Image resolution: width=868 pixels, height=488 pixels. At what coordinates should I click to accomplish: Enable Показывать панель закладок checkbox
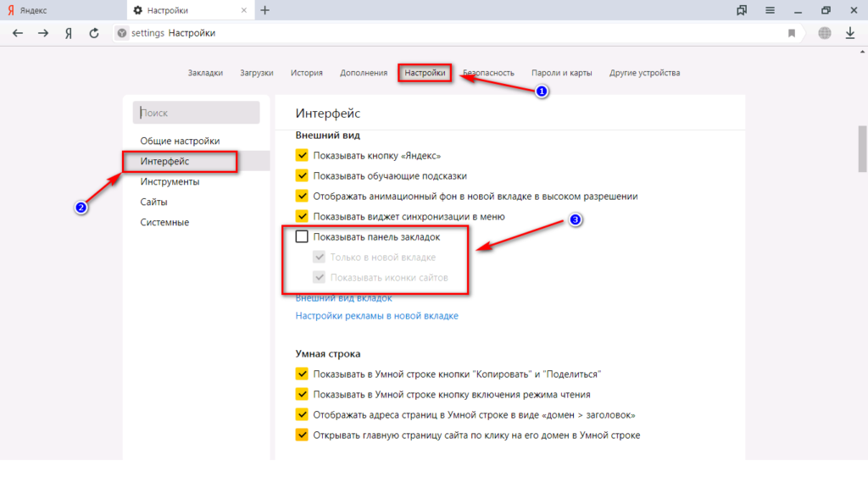(302, 237)
